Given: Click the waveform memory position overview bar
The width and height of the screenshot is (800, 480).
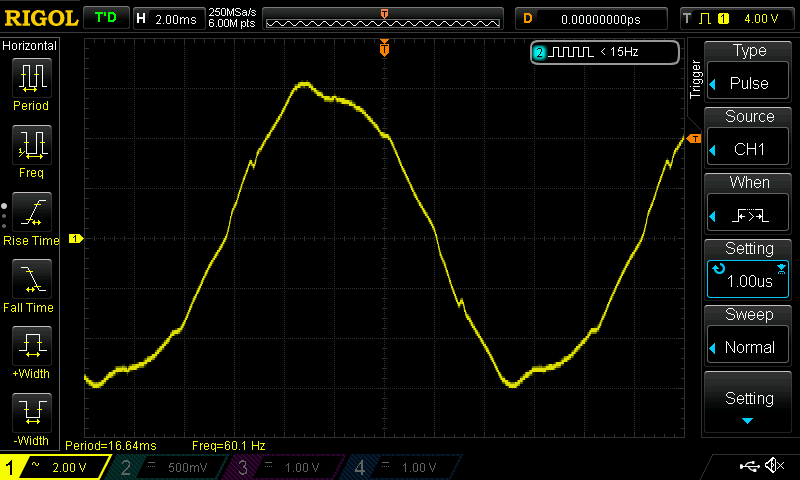Looking at the screenshot, I should click(384, 19).
